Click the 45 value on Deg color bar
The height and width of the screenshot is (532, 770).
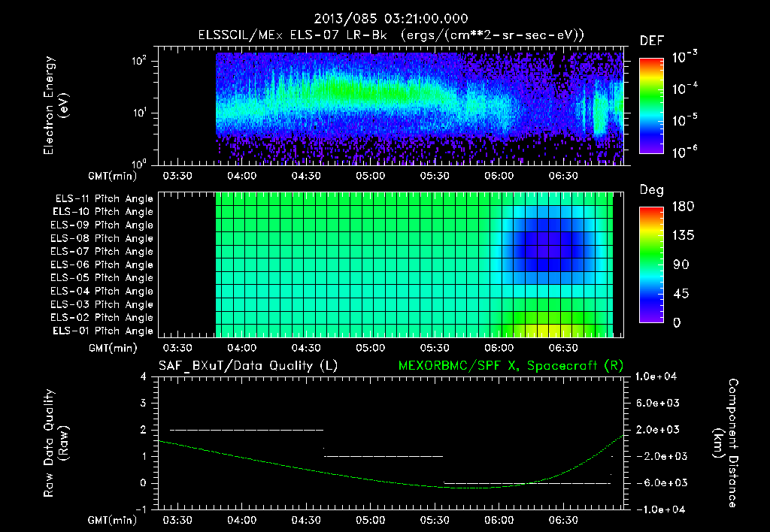[x=681, y=294]
